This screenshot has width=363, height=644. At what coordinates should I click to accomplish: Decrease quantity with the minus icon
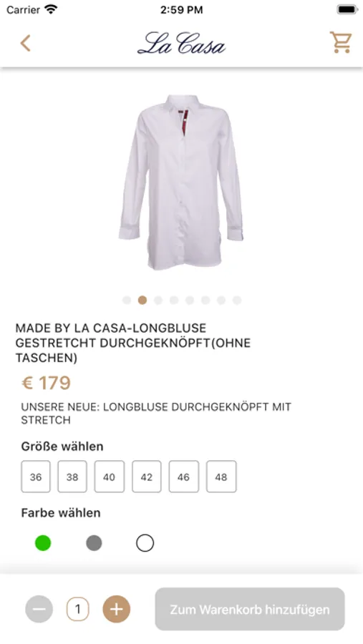point(39,609)
